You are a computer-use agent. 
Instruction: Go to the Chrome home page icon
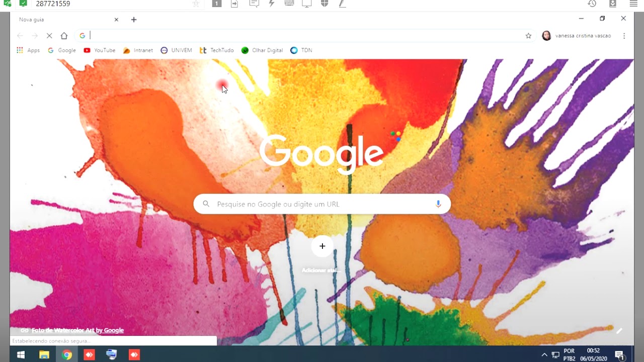(64, 36)
